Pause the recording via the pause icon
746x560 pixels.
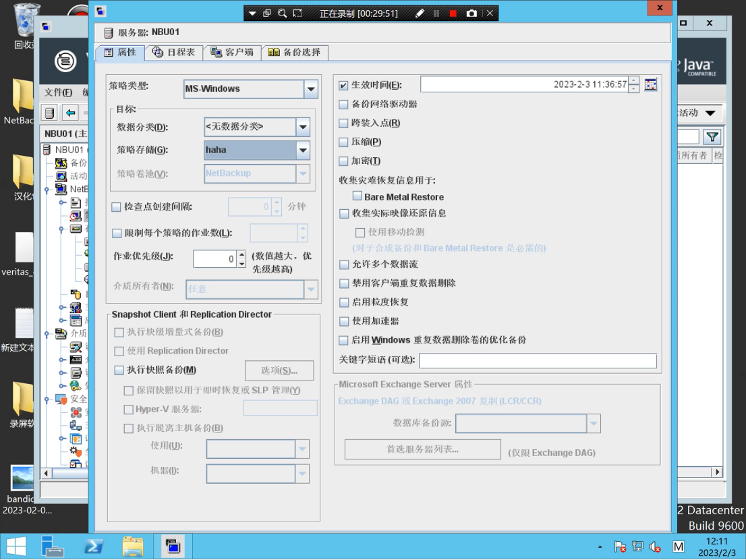point(437,13)
